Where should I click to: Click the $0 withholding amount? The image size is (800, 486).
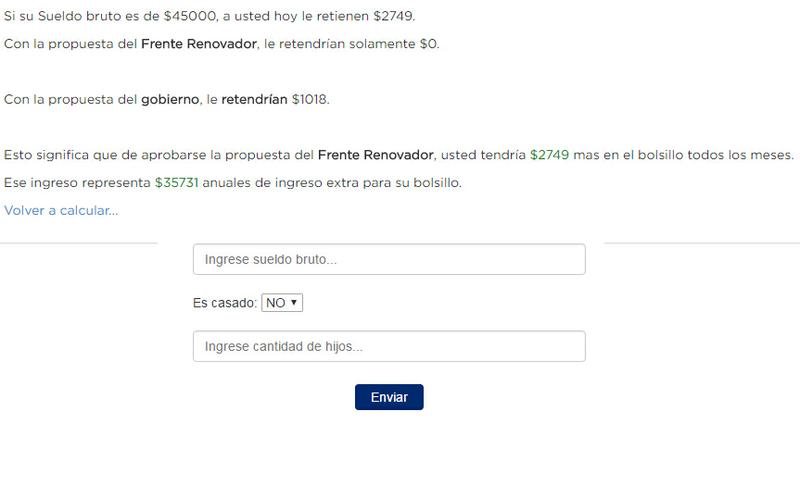click(429, 44)
